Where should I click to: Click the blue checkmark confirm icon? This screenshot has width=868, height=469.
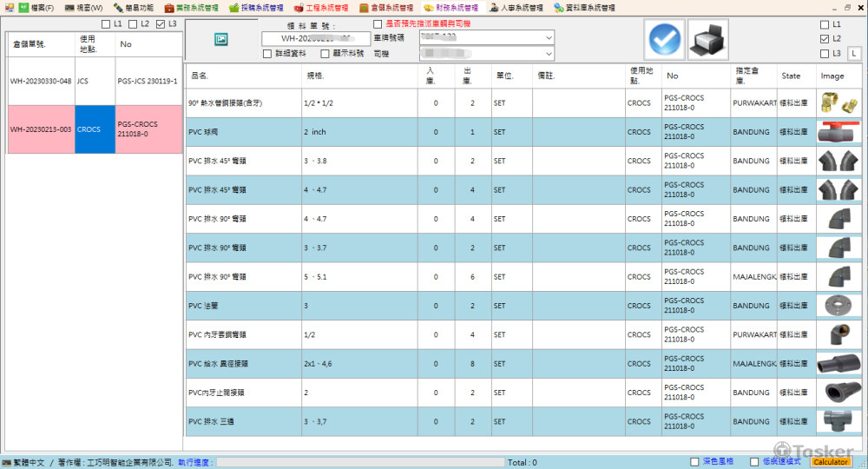tap(666, 39)
